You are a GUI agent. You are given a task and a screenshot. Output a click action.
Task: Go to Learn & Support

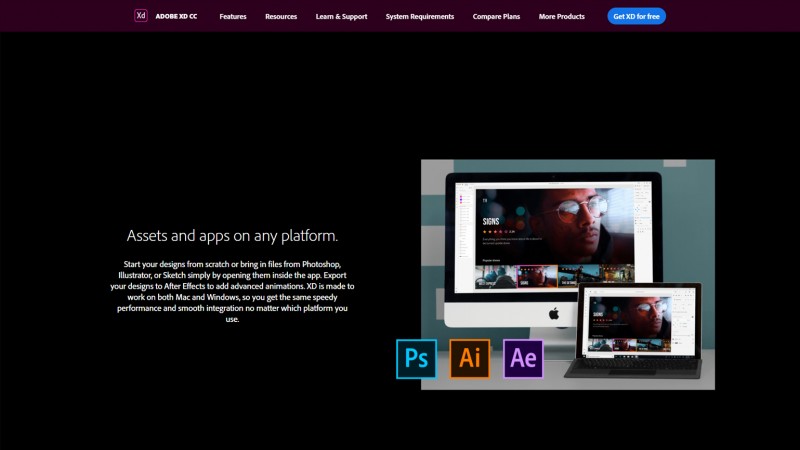tap(341, 16)
